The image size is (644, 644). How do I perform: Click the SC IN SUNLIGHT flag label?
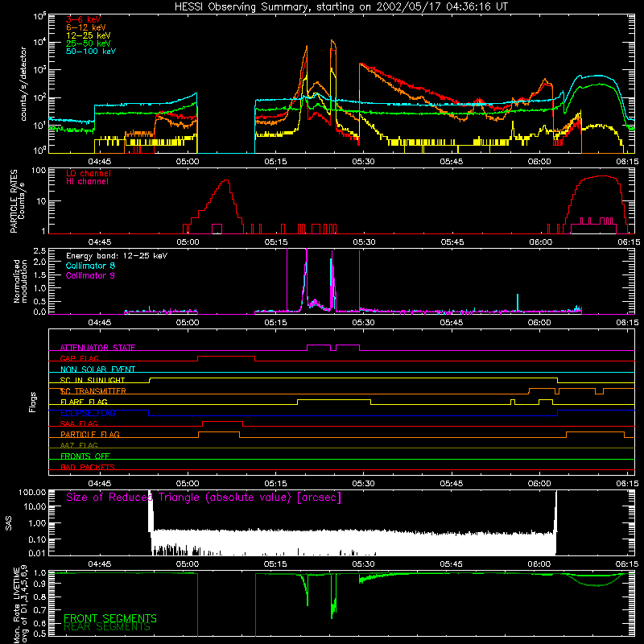pyautogui.click(x=93, y=380)
